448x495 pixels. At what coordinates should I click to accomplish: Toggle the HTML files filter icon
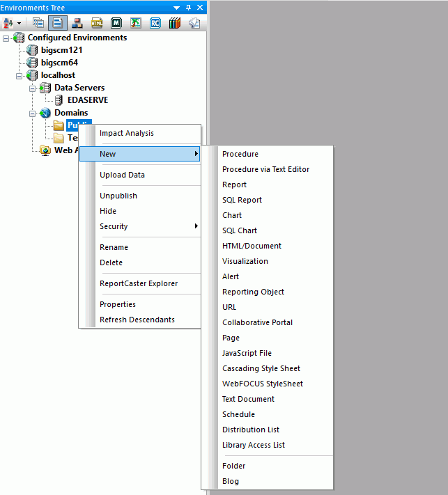coord(97,23)
